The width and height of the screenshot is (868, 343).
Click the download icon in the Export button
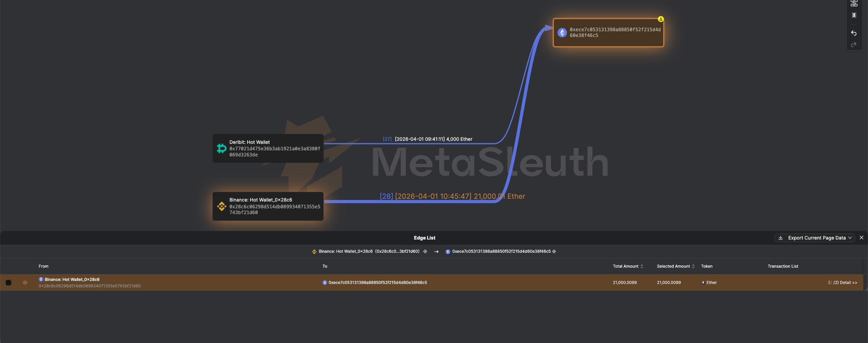[x=781, y=238]
